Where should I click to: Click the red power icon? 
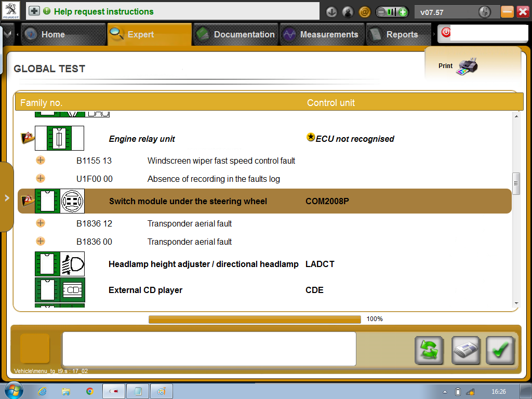pos(446,33)
